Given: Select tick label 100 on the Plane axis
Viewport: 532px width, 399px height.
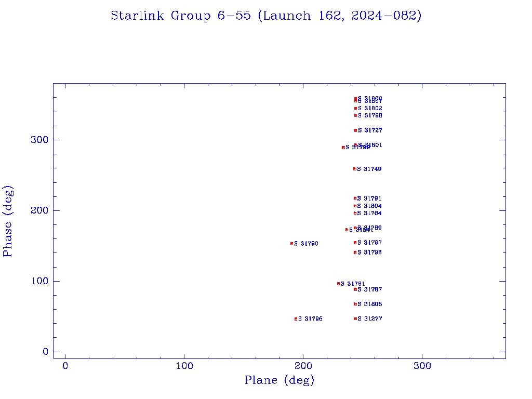Looking at the screenshot, I should pyautogui.click(x=184, y=366).
